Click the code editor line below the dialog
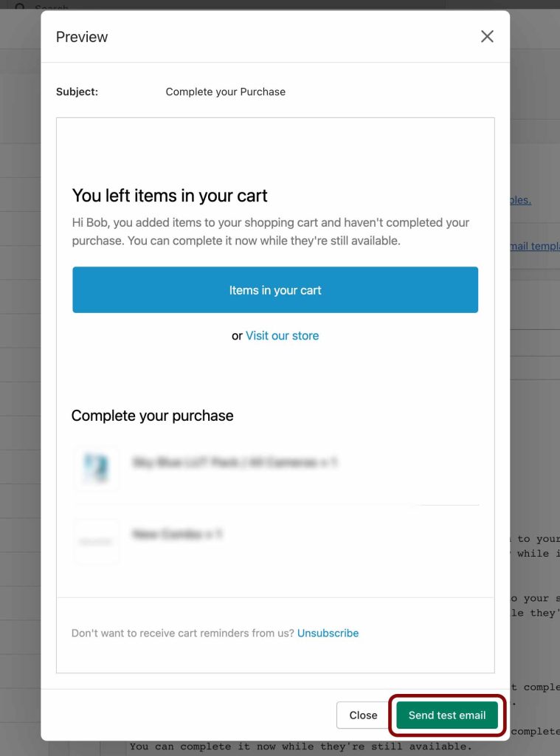The image size is (560, 756). click(301, 746)
